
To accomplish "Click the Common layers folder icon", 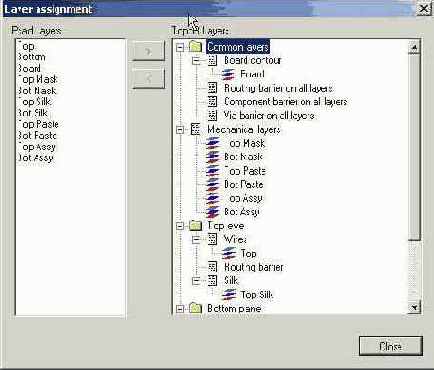I will pyautogui.click(x=195, y=47).
